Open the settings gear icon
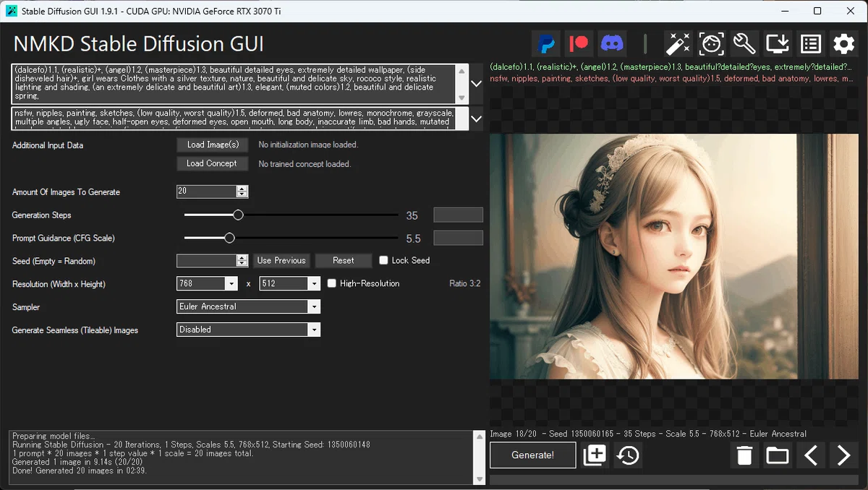The width and height of the screenshot is (868, 490). click(x=843, y=44)
